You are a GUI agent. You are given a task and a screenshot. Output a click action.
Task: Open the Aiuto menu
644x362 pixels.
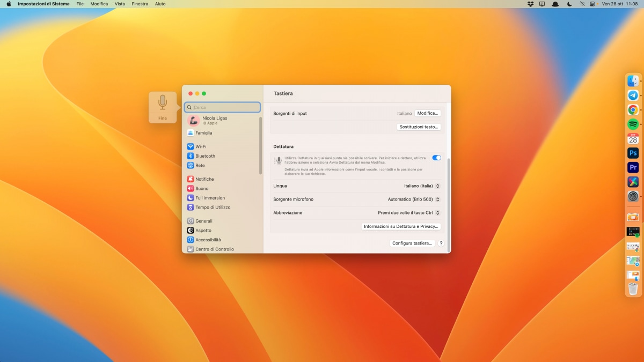(x=160, y=4)
